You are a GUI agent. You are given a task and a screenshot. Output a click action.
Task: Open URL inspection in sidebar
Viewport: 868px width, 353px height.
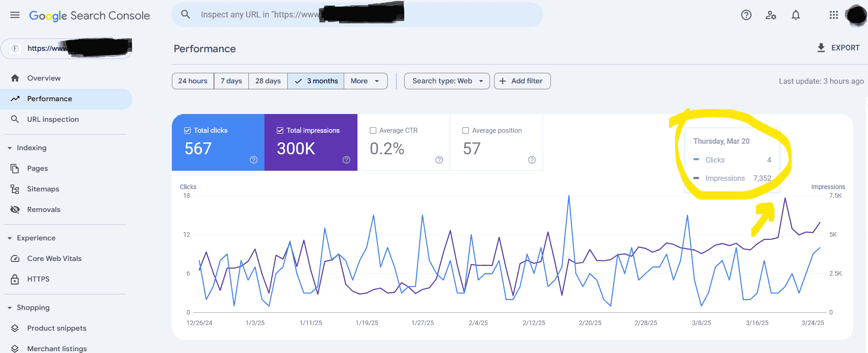click(66, 119)
